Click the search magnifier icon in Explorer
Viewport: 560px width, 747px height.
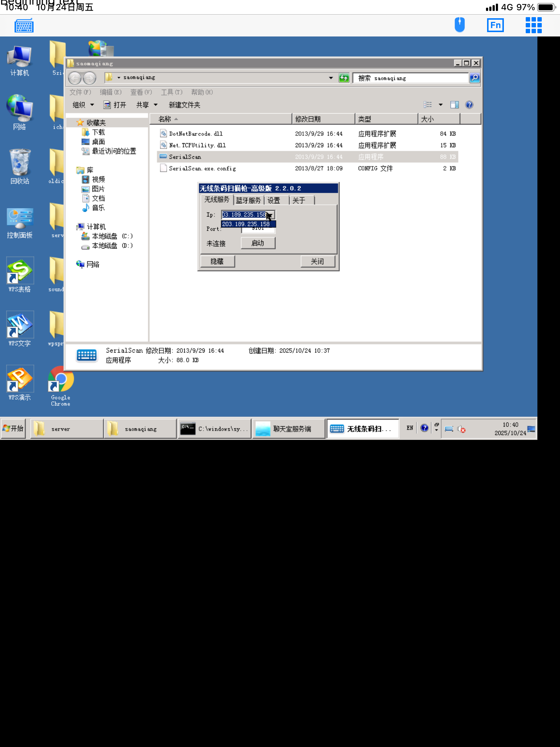[x=474, y=78]
